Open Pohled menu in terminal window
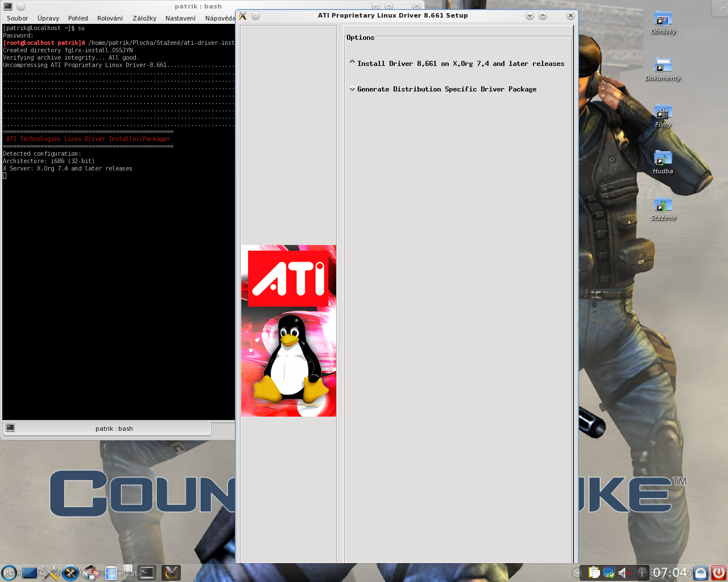 [78, 18]
